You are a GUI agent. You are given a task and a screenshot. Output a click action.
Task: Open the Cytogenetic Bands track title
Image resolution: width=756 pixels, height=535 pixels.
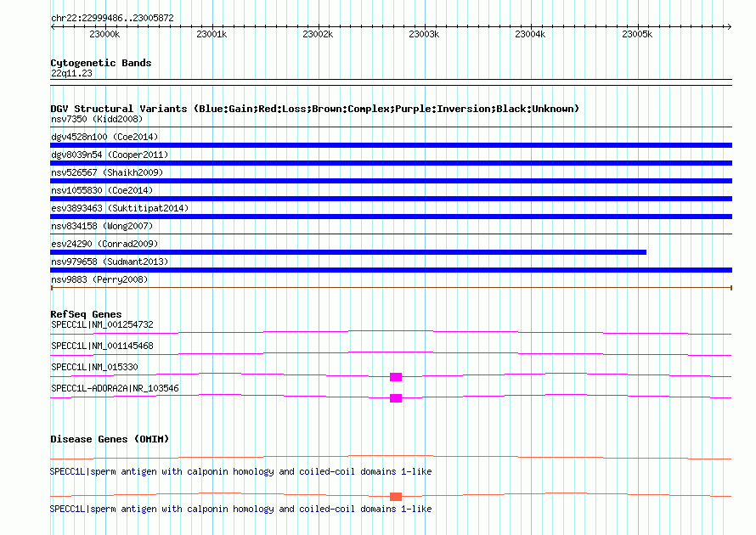[x=100, y=63]
